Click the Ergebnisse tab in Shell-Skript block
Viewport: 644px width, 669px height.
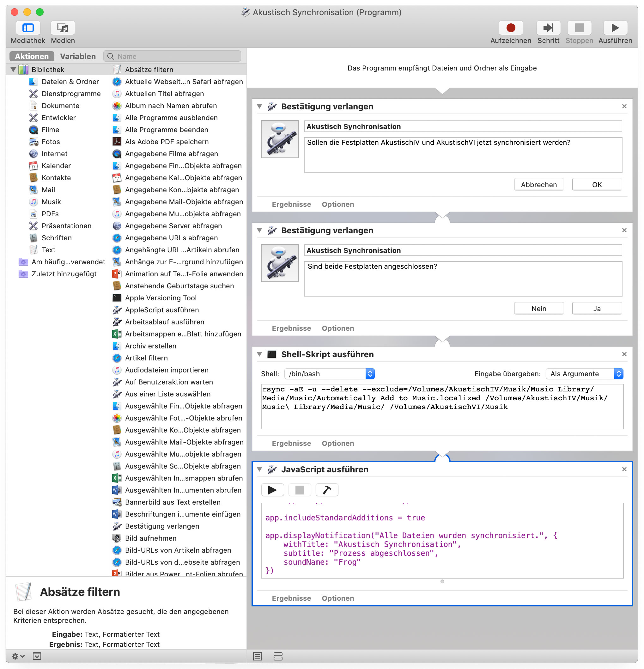click(x=291, y=443)
